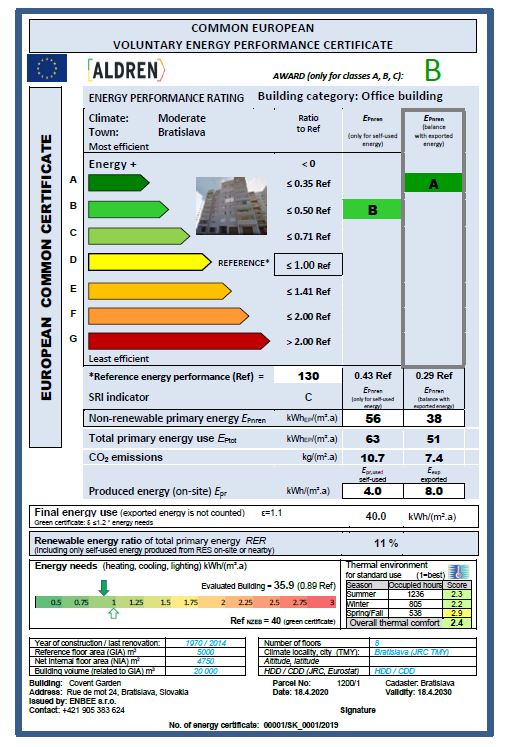Click the 'Ref NZEB = 40' label

(256, 621)
